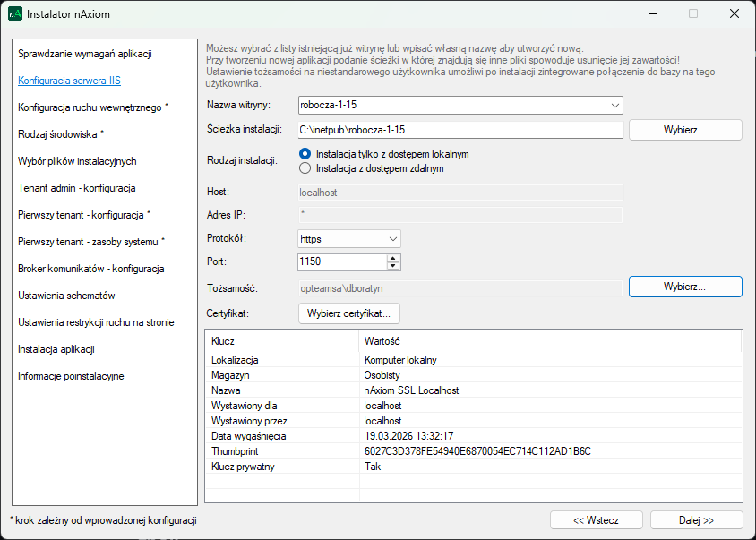This screenshot has height=540, width=756.
Task: Decrease the Port value with the down arrow
Action: click(394, 266)
